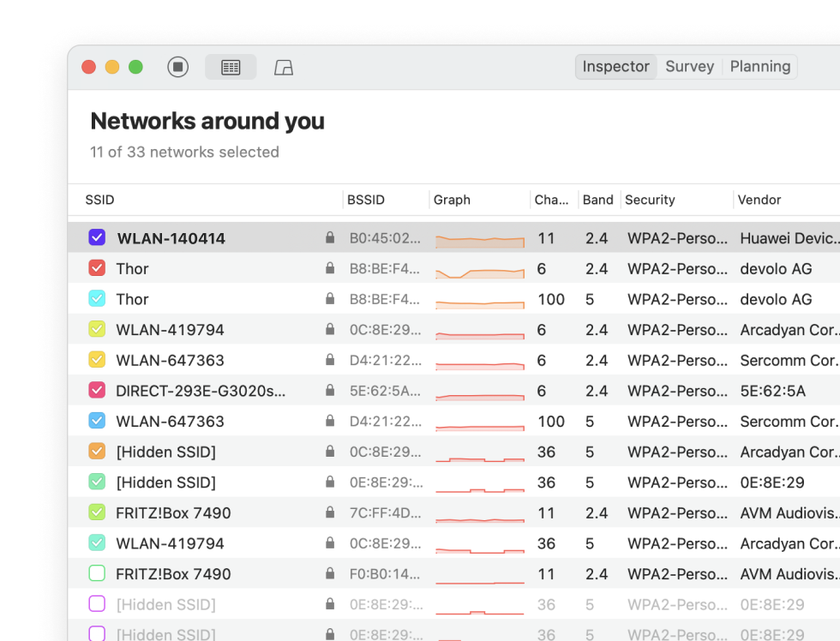Open the floor plan view icon

click(284, 67)
